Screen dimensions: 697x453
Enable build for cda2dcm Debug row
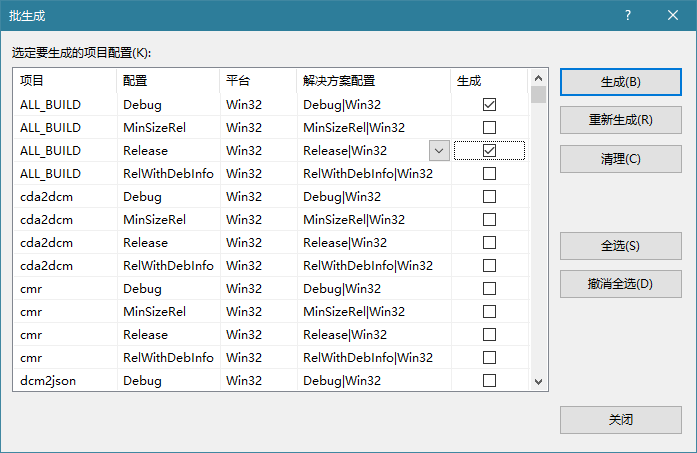click(489, 196)
